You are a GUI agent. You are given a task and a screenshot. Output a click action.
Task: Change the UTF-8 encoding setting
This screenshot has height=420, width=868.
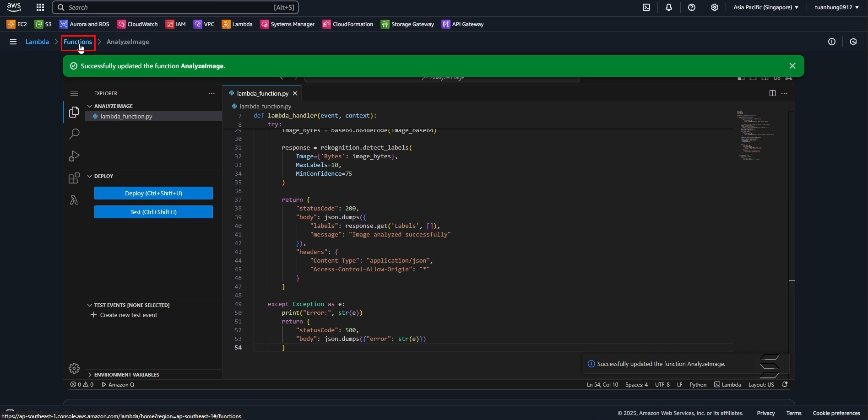click(662, 385)
